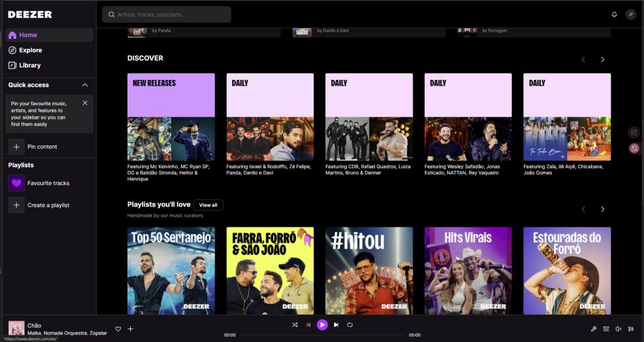Image resolution: width=644 pixels, height=342 pixels.
Task: Click Create a playlist
Action: (49, 205)
